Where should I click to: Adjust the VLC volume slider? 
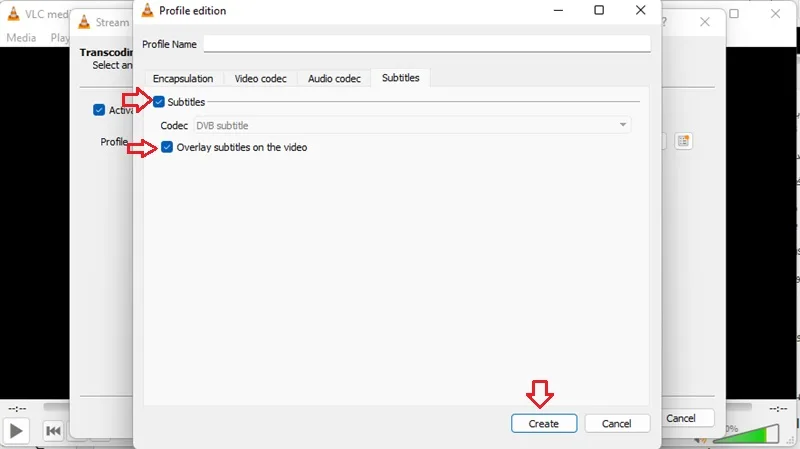click(746, 434)
